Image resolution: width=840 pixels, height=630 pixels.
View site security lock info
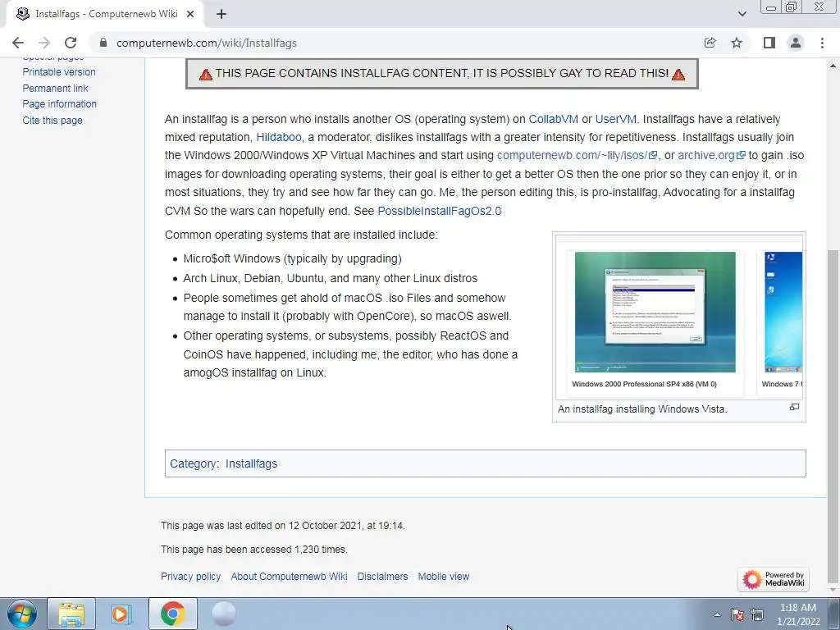point(103,43)
